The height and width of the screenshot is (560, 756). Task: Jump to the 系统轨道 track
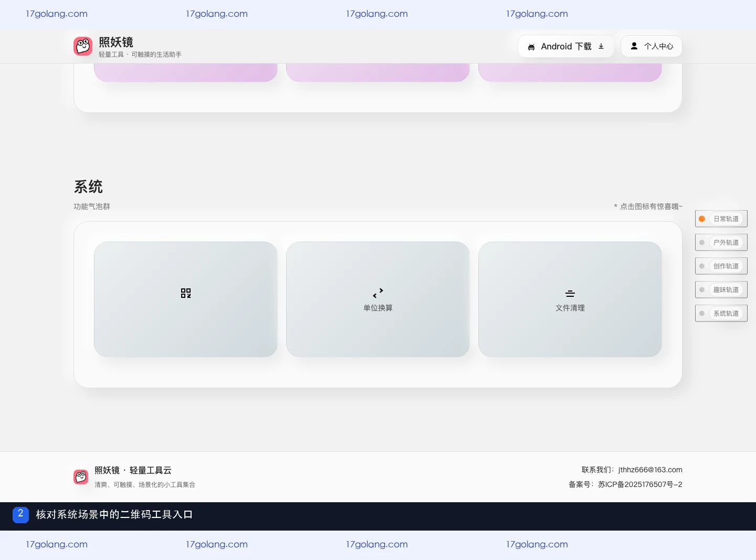pos(721,314)
